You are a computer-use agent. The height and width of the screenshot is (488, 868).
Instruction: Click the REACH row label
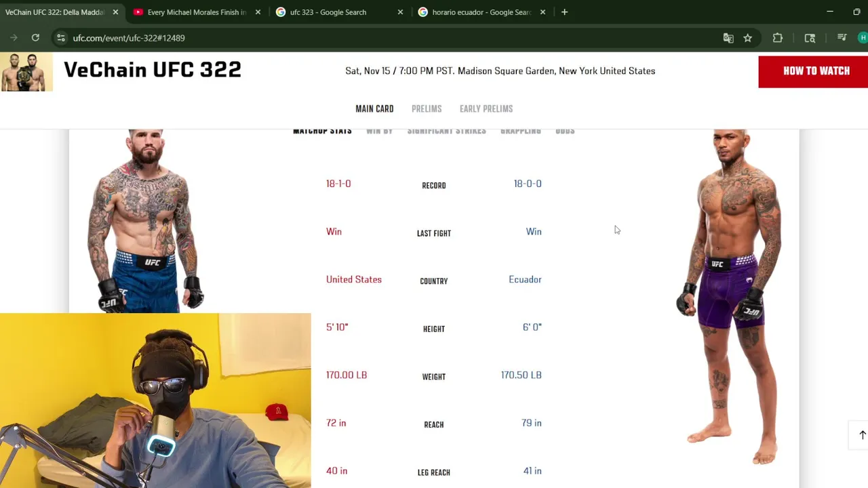click(434, 425)
